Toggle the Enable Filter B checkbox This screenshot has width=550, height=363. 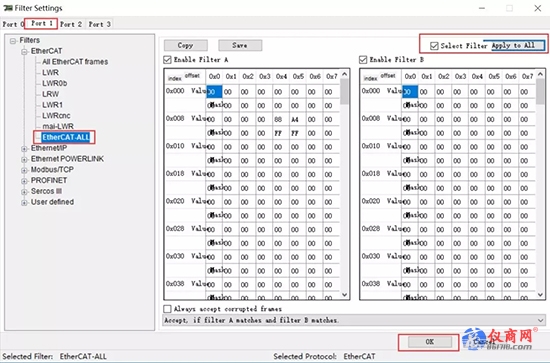(363, 60)
